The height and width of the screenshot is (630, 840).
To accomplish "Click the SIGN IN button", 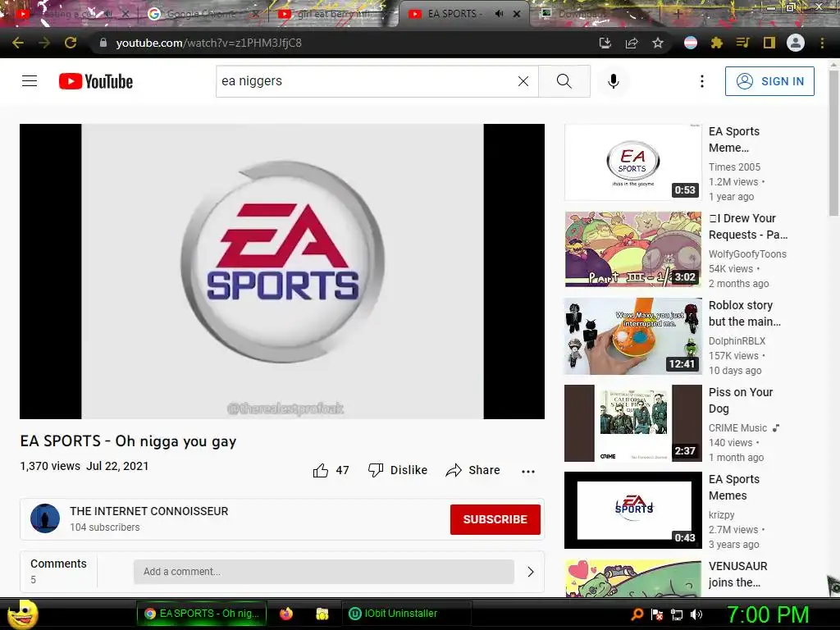I will 769,81.
